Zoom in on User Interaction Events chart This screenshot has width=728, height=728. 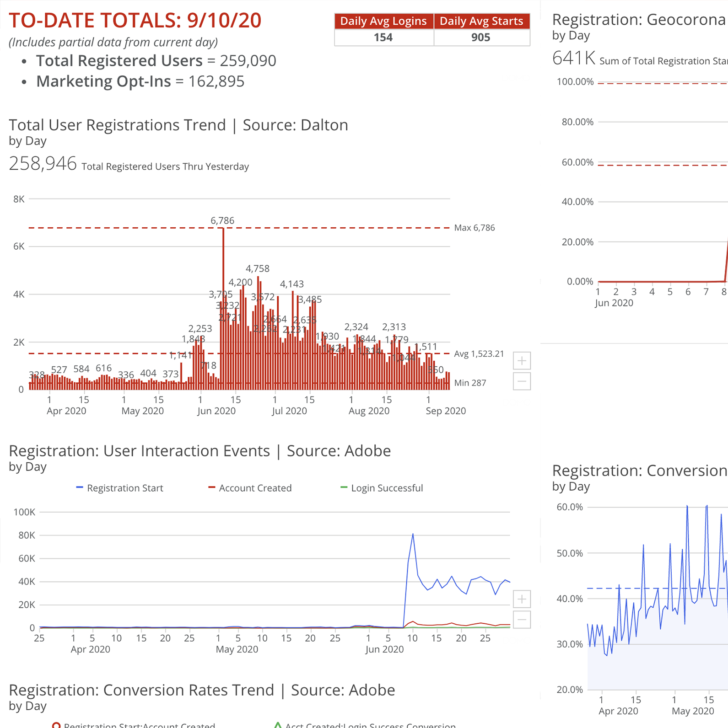pos(522,599)
